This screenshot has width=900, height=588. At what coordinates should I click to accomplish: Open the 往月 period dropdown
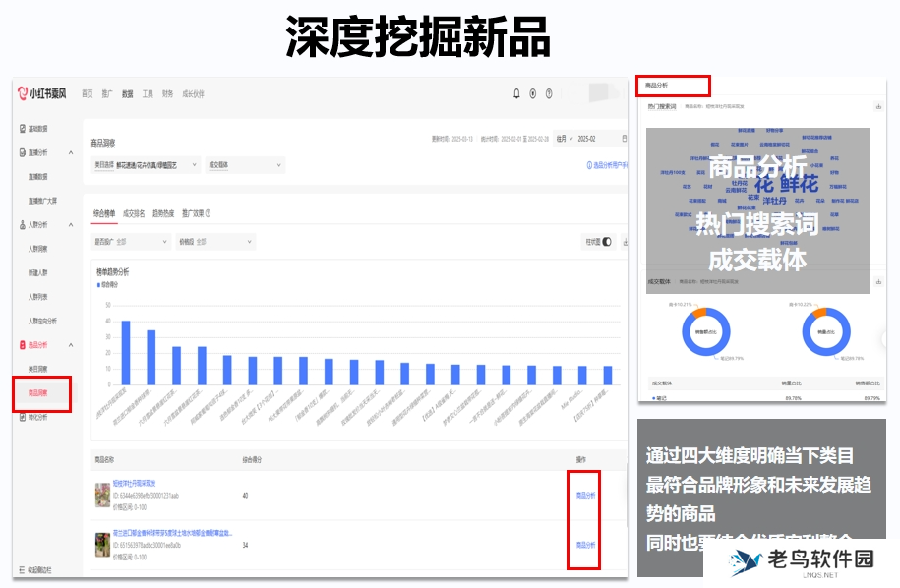click(565, 139)
